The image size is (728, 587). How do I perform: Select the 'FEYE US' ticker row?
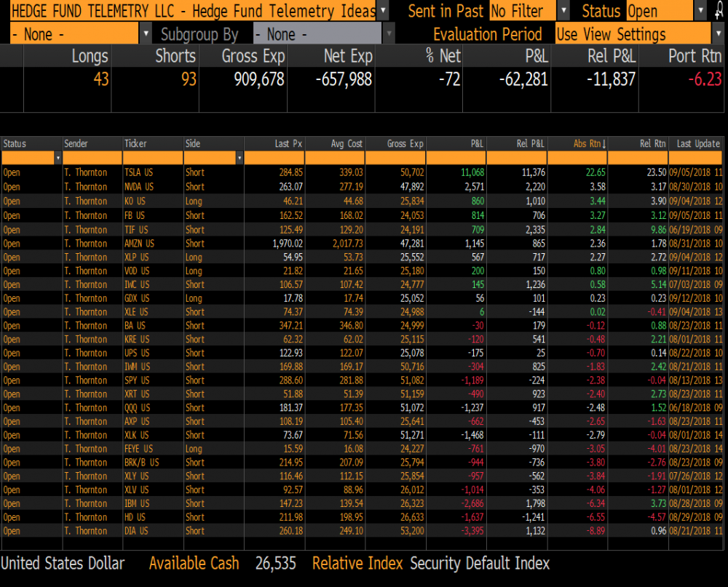362,449
